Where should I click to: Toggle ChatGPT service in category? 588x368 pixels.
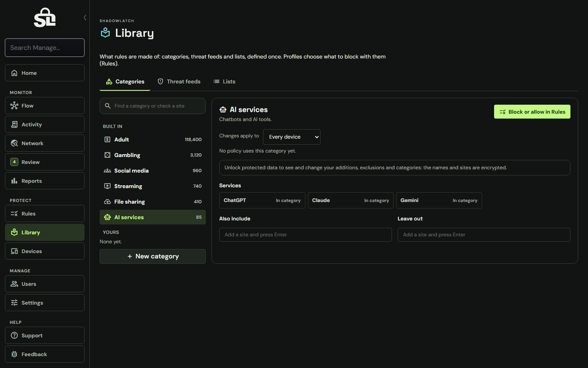(262, 200)
